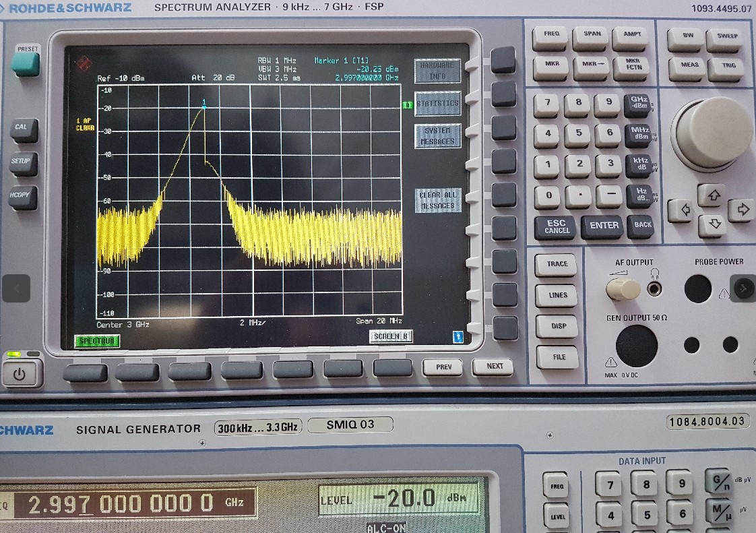Tap analyzer keypad digit 7

pos(546,106)
